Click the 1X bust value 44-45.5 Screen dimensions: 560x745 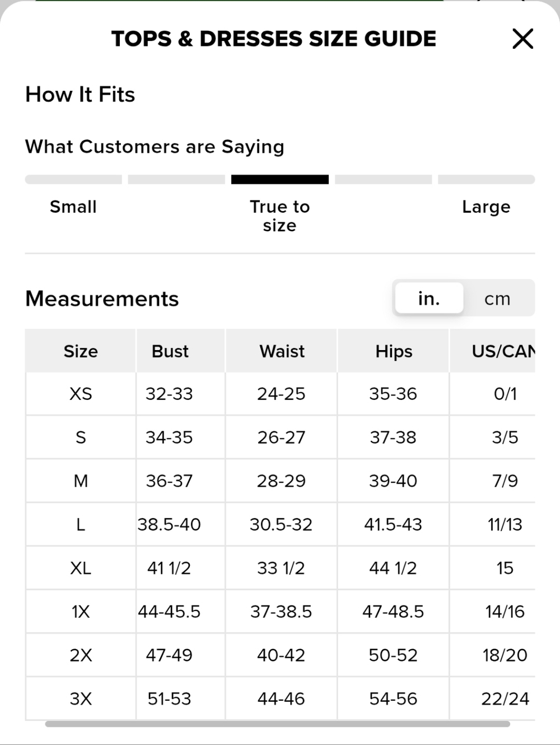click(169, 612)
